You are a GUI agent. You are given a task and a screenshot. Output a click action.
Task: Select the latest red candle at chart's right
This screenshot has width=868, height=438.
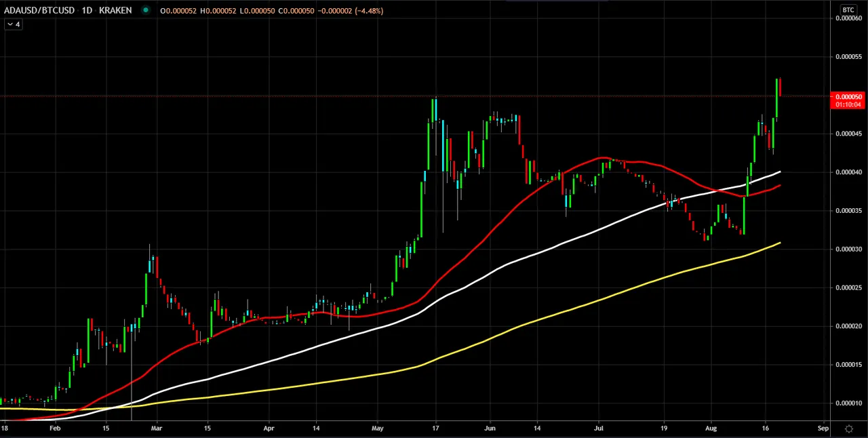click(x=781, y=87)
